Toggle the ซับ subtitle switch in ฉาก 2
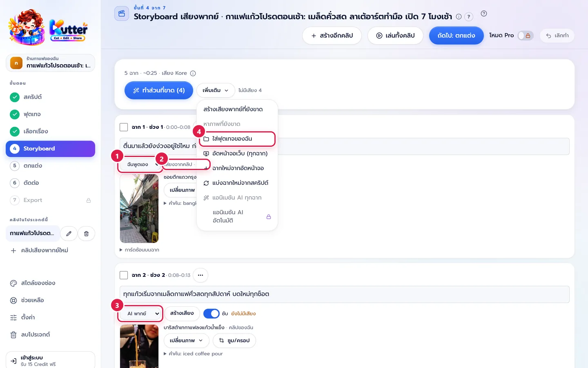588x368 pixels. (x=212, y=314)
